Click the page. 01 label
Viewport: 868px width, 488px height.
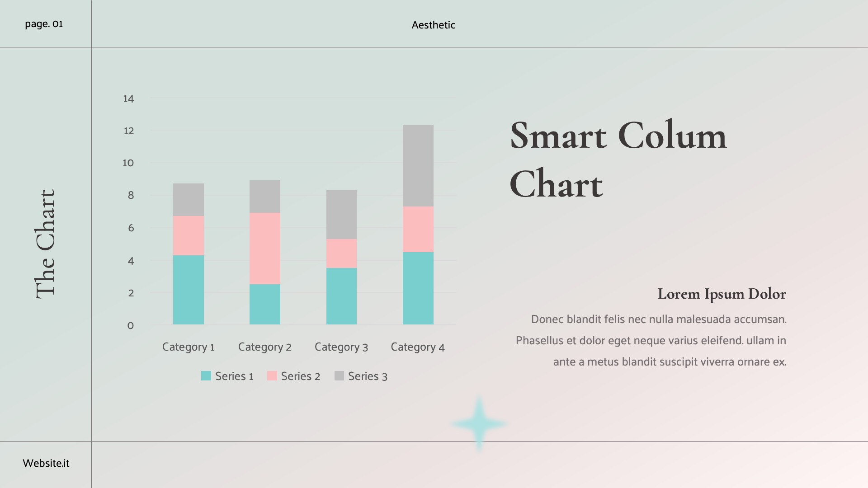click(44, 24)
